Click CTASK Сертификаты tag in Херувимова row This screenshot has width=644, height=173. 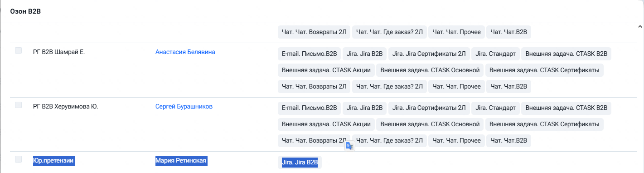click(544, 124)
